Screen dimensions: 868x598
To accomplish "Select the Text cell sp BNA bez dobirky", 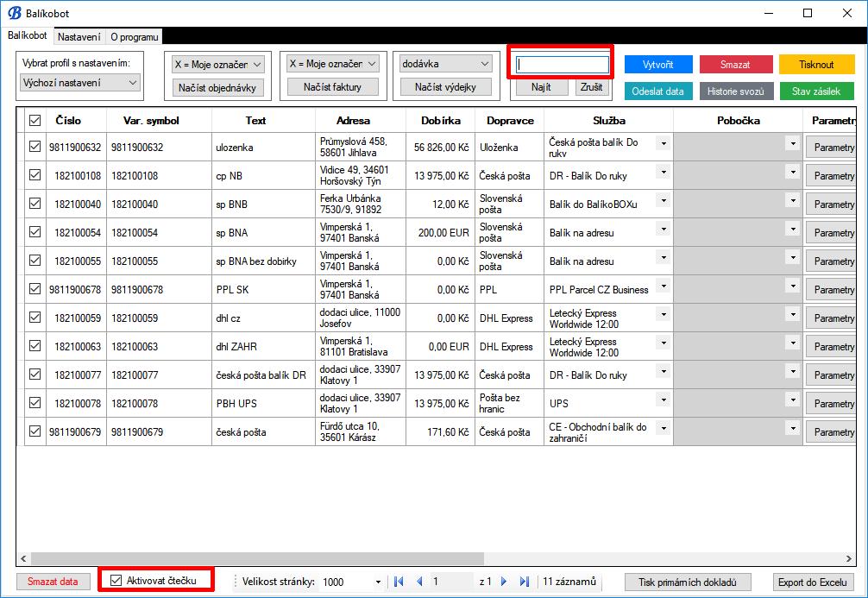I will (x=263, y=261).
